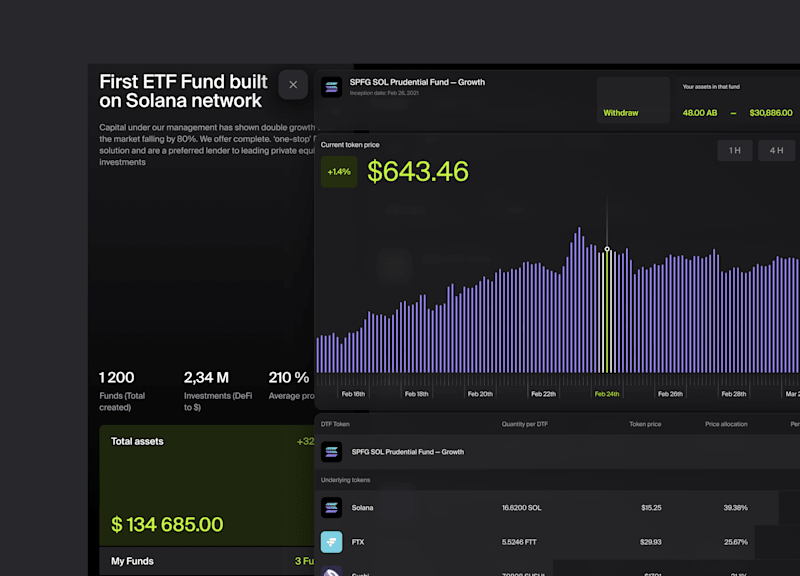Click the Solana token icon

point(332,508)
